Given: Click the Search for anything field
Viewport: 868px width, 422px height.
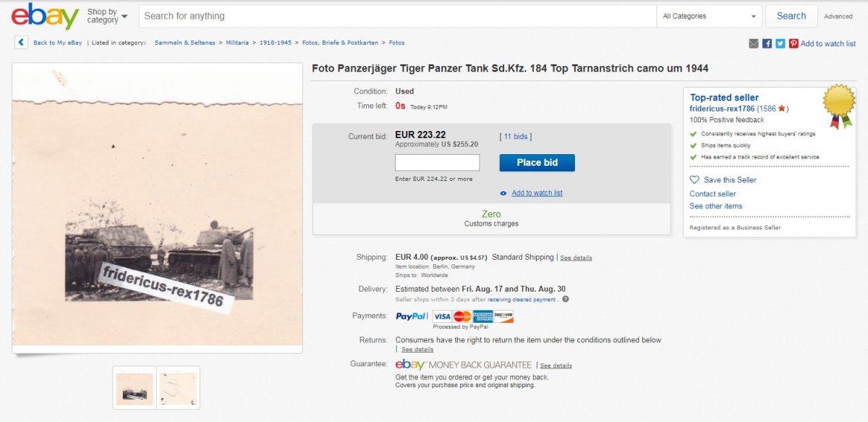Looking at the screenshot, I should point(396,16).
